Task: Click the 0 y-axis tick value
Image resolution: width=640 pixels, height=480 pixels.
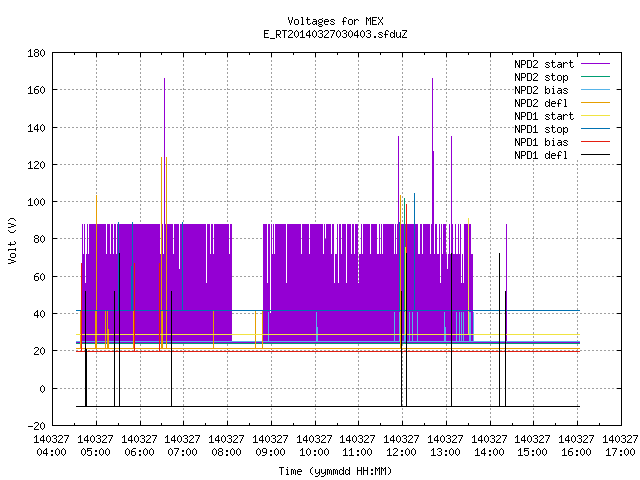Action: (42, 389)
